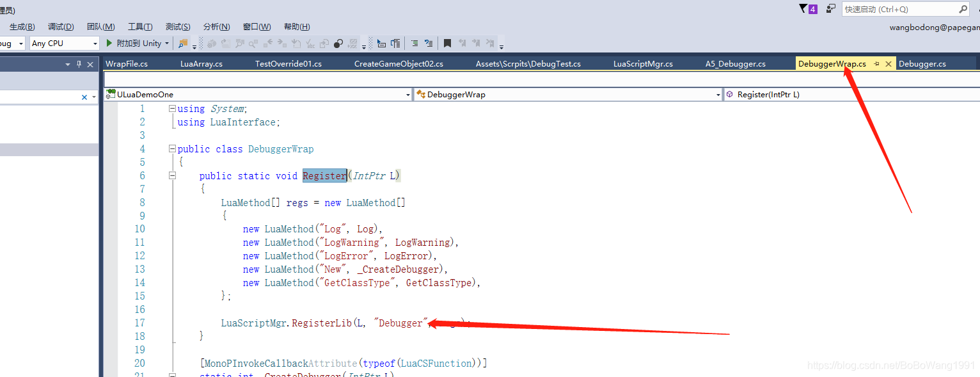The width and height of the screenshot is (980, 377).
Task: Open the Register(IntPtr L) member dropdown
Action: click(x=852, y=95)
